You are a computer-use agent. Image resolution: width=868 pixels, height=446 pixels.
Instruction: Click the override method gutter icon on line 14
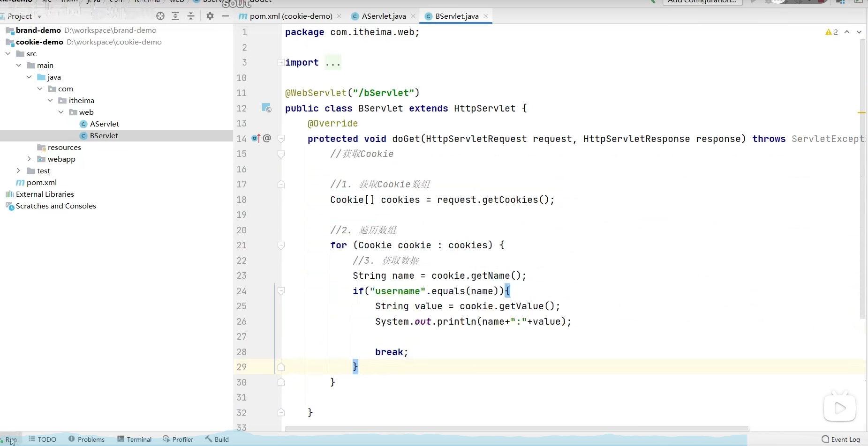(x=256, y=138)
